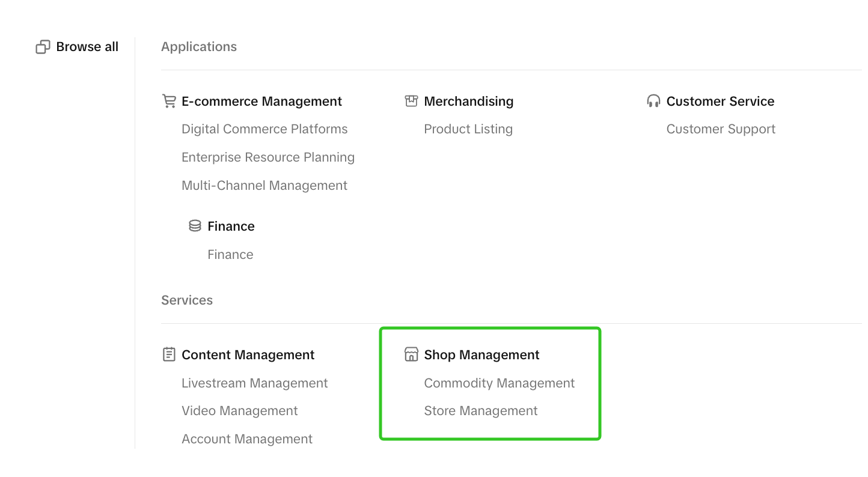Click the Shop Management storefront icon
Image resolution: width=868 pixels, height=477 pixels.
click(x=411, y=354)
